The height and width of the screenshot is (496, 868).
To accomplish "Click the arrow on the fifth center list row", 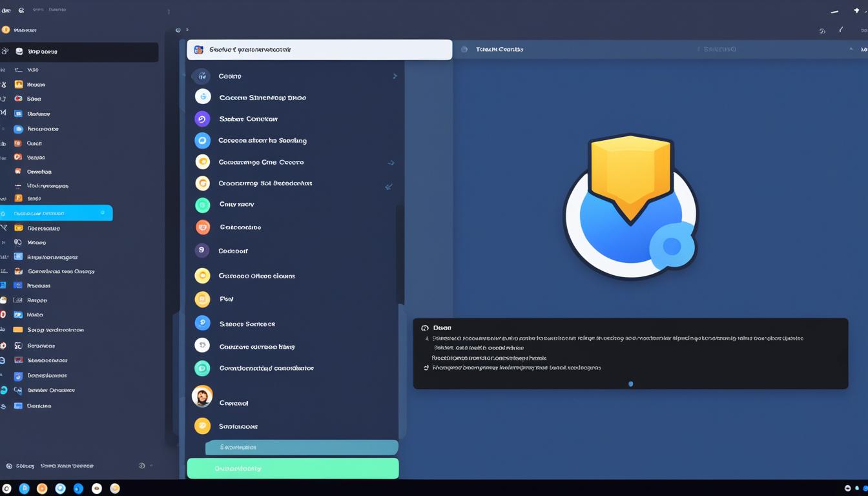I will [391, 163].
